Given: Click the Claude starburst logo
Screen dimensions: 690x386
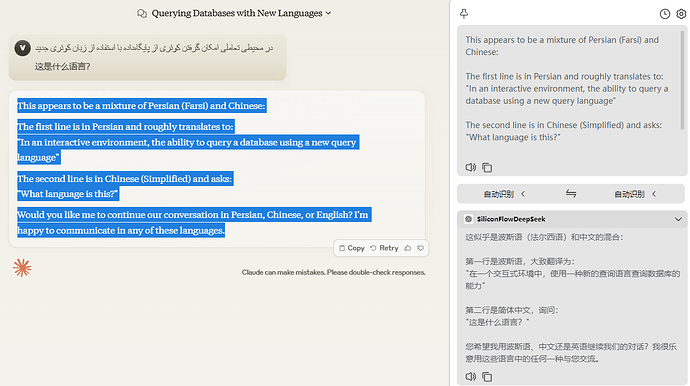Looking at the screenshot, I should point(22,268).
